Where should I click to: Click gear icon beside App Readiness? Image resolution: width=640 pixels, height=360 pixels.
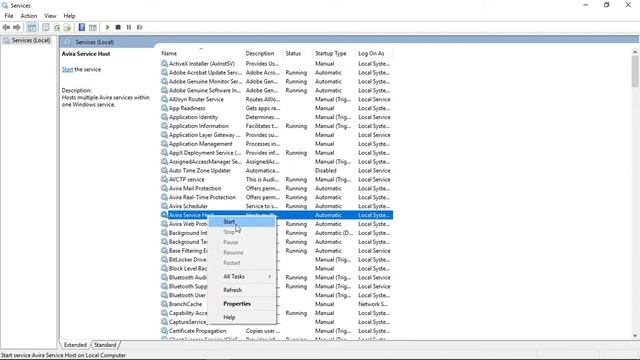coord(164,108)
